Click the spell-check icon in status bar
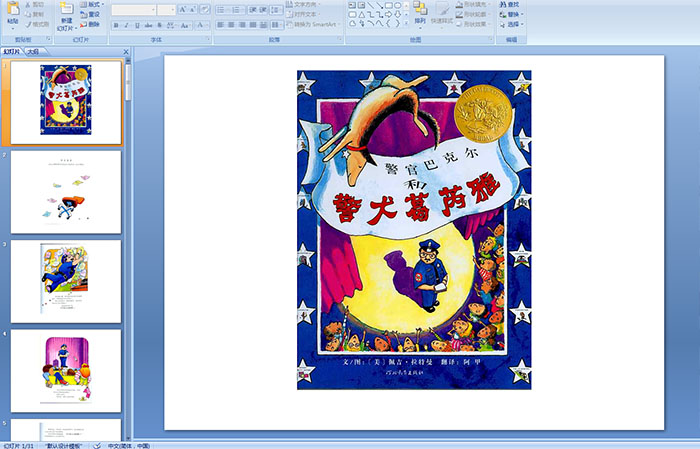 click(x=97, y=445)
